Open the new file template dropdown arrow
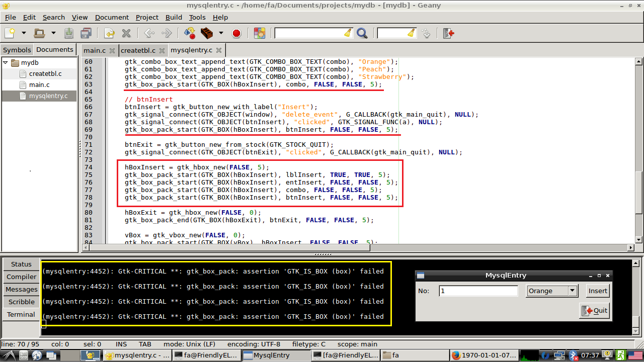This screenshot has height=362, width=644. [24, 33]
